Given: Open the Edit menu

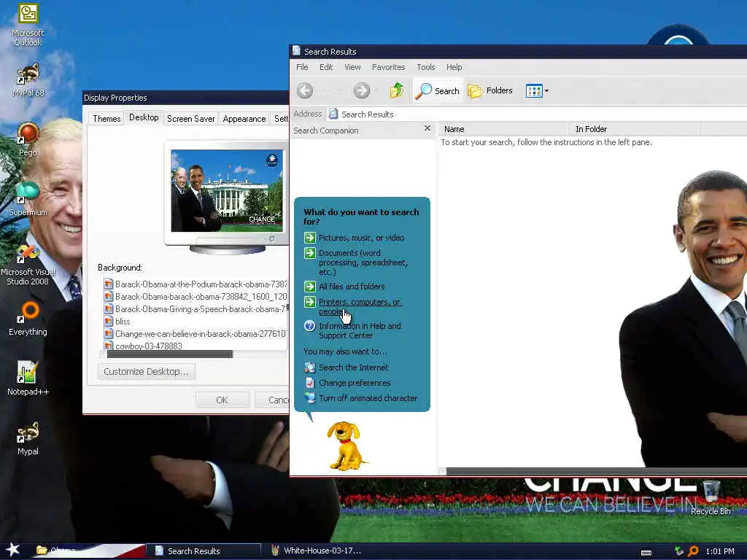Looking at the screenshot, I should coord(326,67).
